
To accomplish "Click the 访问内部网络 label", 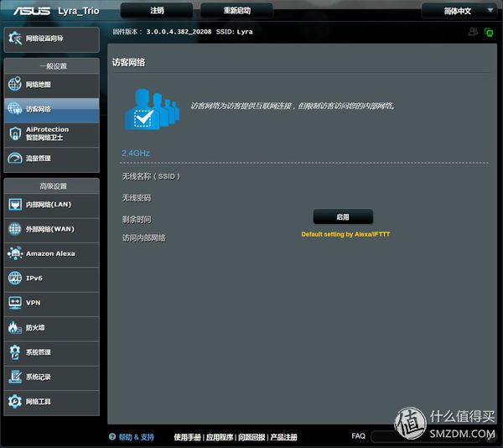I will click(143, 237).
